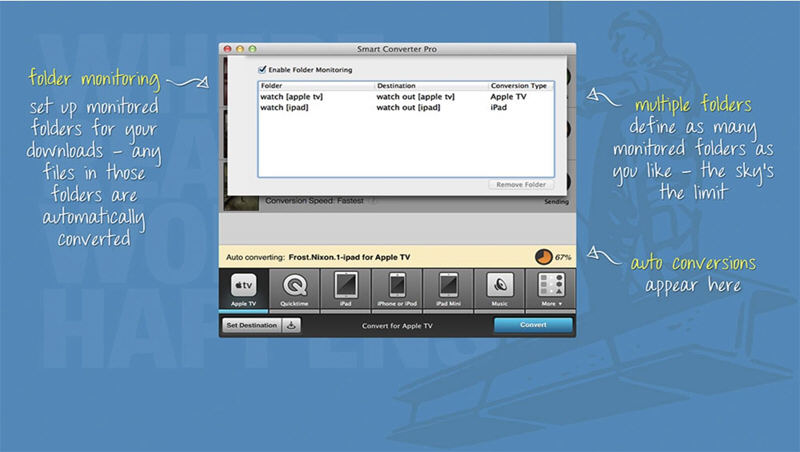The image size is (800, 452).
Task: Click the iPad conversion type cell
Action: coord(498,108)
